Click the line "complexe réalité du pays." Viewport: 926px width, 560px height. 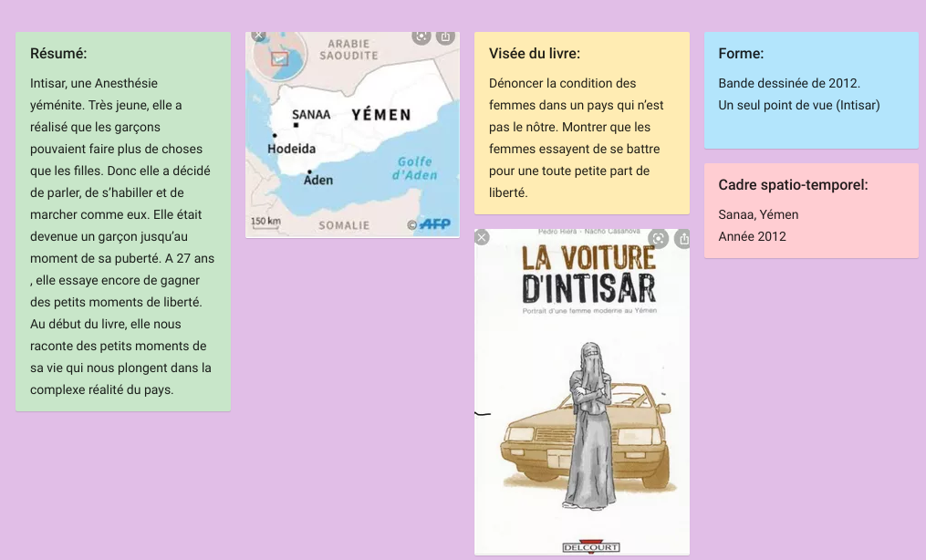click(101, 389)
